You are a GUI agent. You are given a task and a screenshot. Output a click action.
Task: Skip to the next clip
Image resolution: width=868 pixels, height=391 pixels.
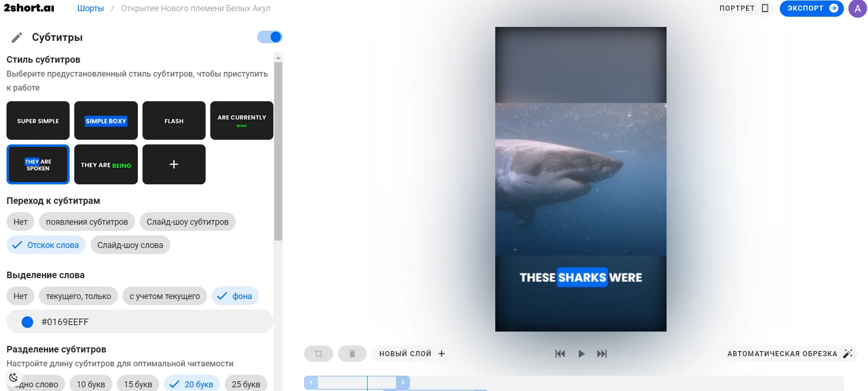click(x=602, y=354)
